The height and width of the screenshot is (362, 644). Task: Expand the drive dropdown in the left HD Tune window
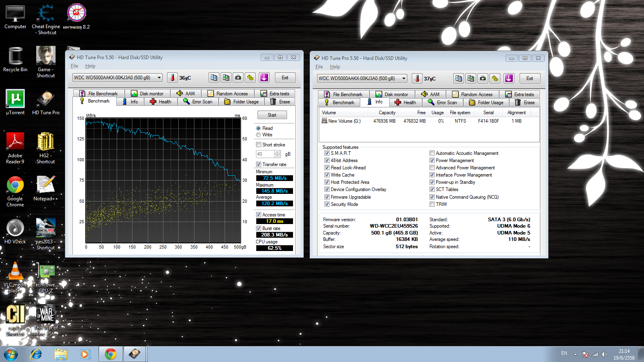(159, 78)
